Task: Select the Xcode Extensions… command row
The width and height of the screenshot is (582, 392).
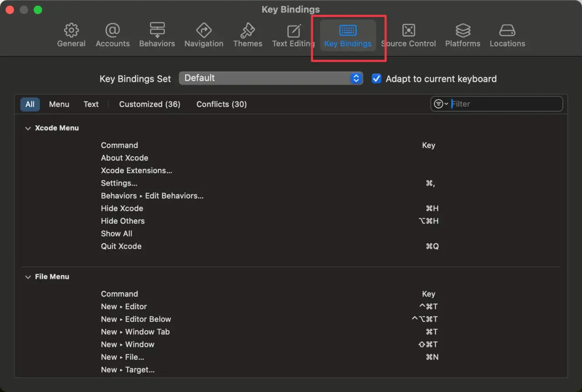Action: click(291, 171)
